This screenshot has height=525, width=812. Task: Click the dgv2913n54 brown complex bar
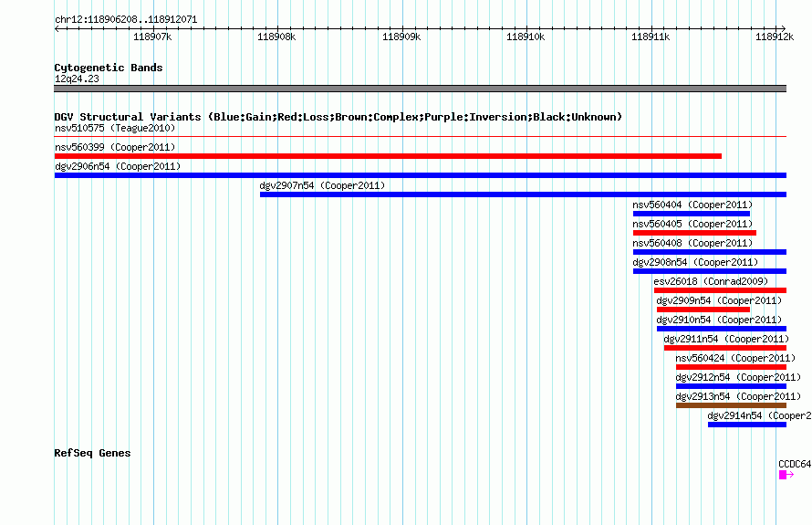731,405
